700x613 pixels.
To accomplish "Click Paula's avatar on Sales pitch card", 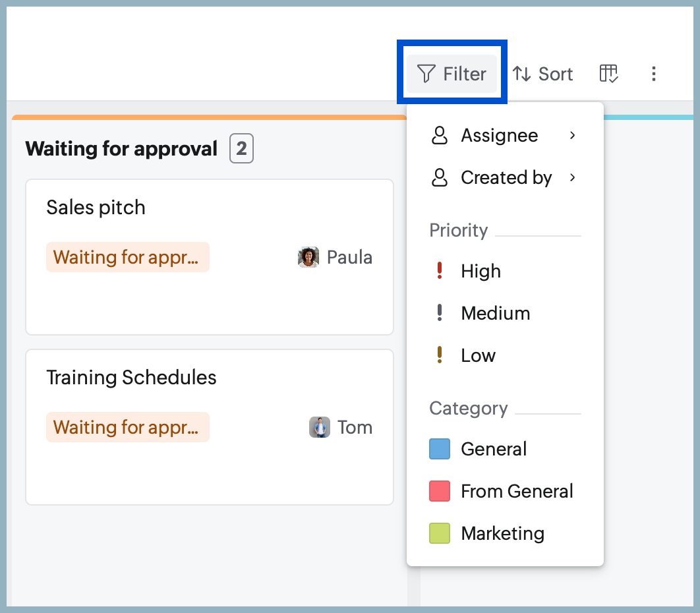I will point(308,257).
